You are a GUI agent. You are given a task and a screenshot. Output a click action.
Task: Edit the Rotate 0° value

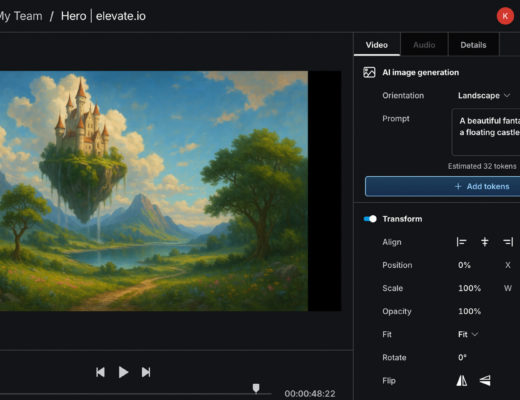point(462,357)
